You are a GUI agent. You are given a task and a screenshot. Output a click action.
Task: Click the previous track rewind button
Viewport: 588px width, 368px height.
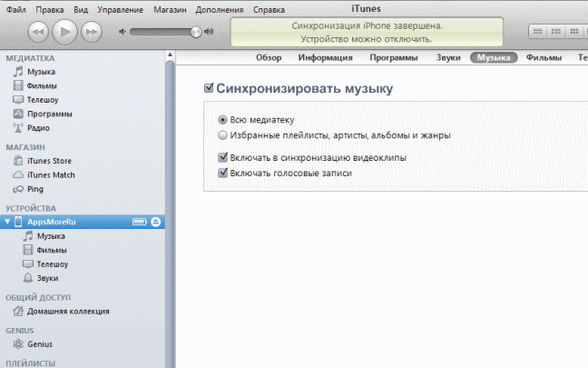(38, 32)
